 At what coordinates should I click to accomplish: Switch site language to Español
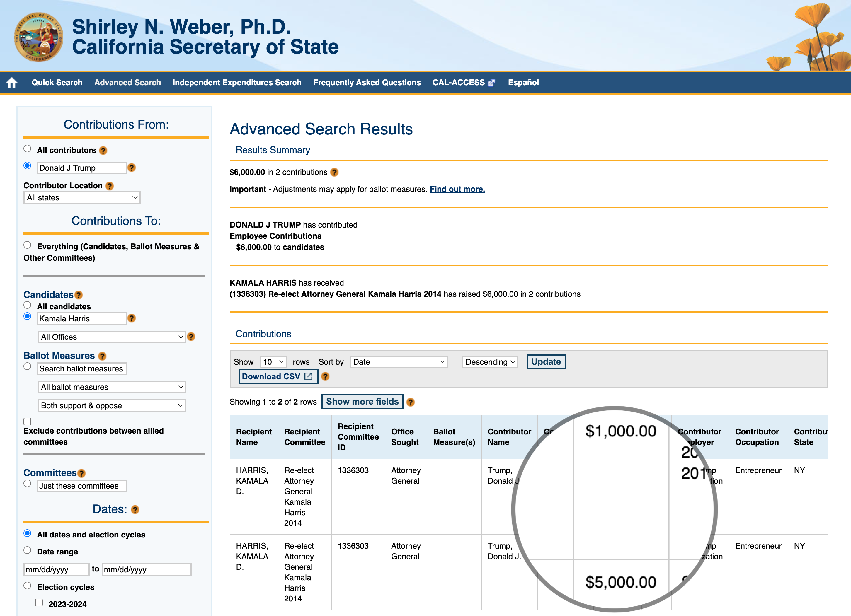click(523, 83)
